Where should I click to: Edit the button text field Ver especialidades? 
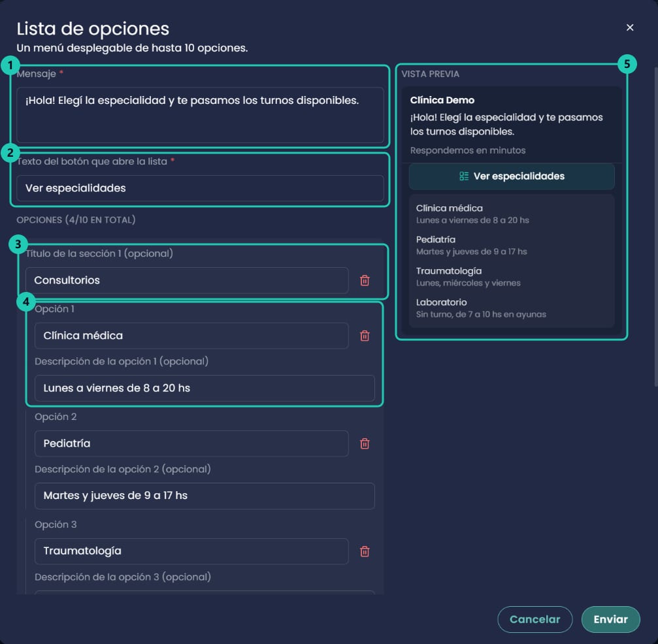(x=200, y=188)
